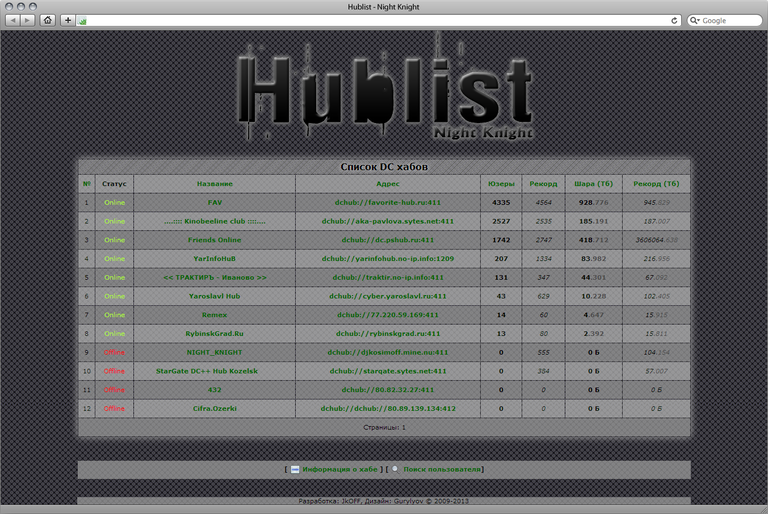768x514 pixels.
Task: Open the StarGate DC++ Hub Kozelsk link
Action: pyautogui.click(x=215, y=371)
